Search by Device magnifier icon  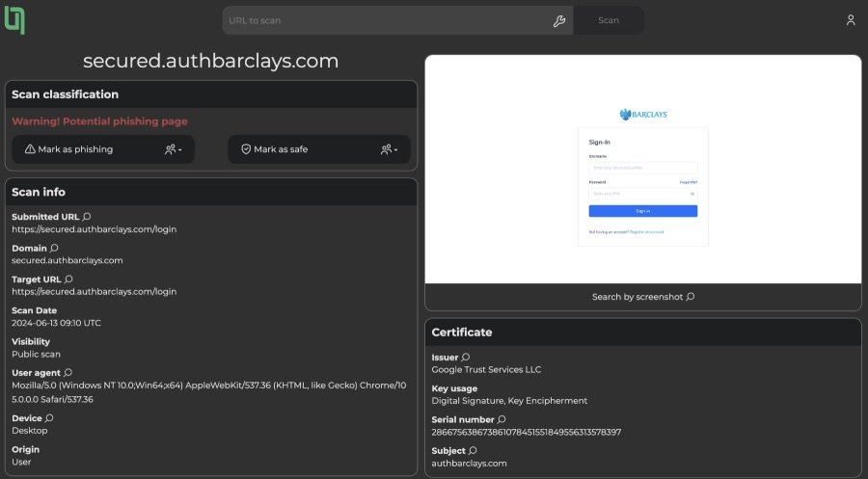(x=49, y=418)
